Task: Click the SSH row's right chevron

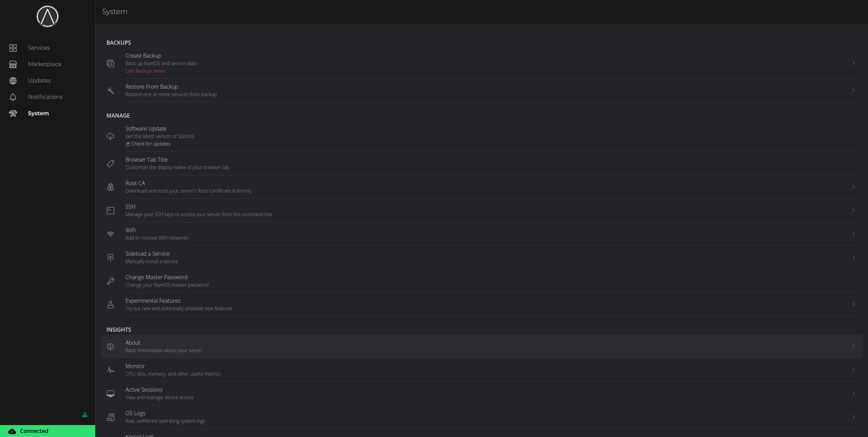Action: [853, 210]
